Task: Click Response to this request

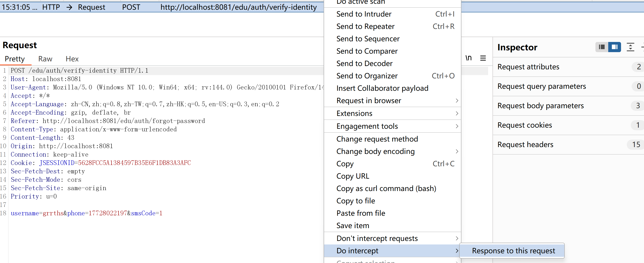Action: point(513,250)
